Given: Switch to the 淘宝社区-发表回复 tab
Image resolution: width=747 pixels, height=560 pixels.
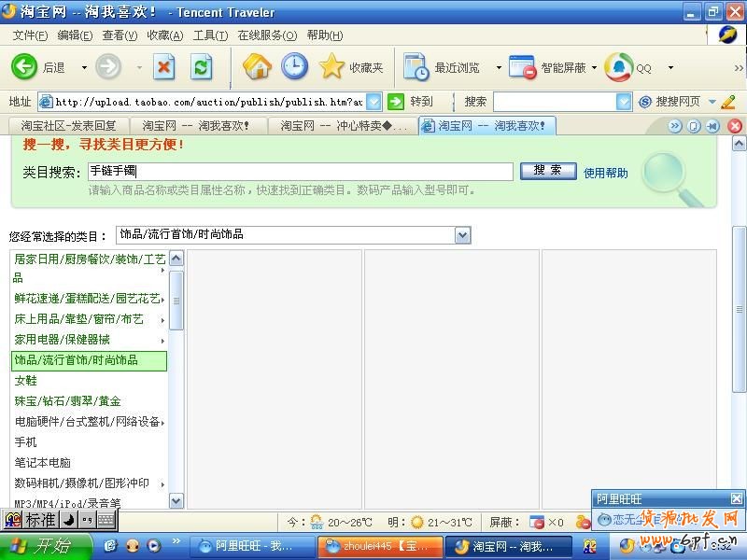Looking at the screenshot, I should click(x=68, y=126).
